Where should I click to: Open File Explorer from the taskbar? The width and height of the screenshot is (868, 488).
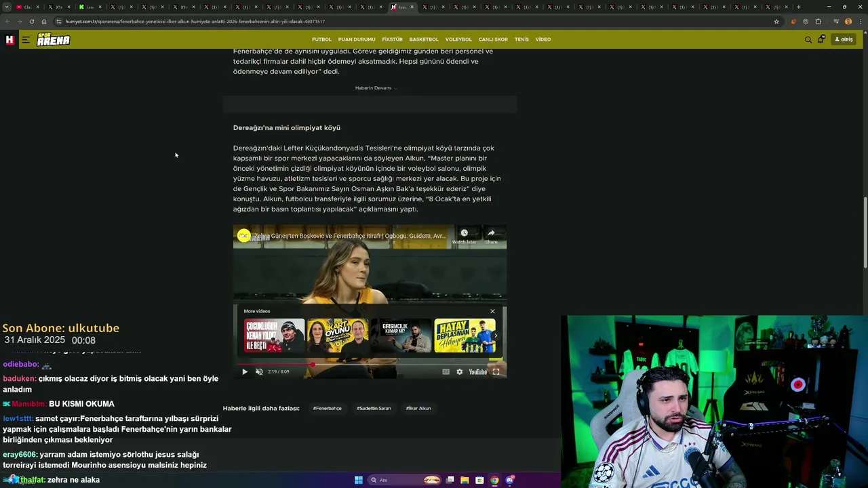pyautogui.click(x=465, y=480)
